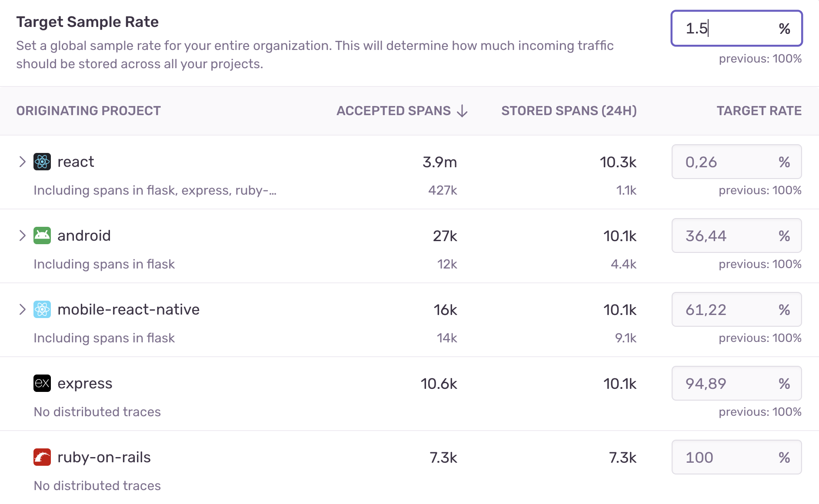The image size is (819, 504).
Task: Expand the mobile-react-native project row
Action: (x=23, y=310)
